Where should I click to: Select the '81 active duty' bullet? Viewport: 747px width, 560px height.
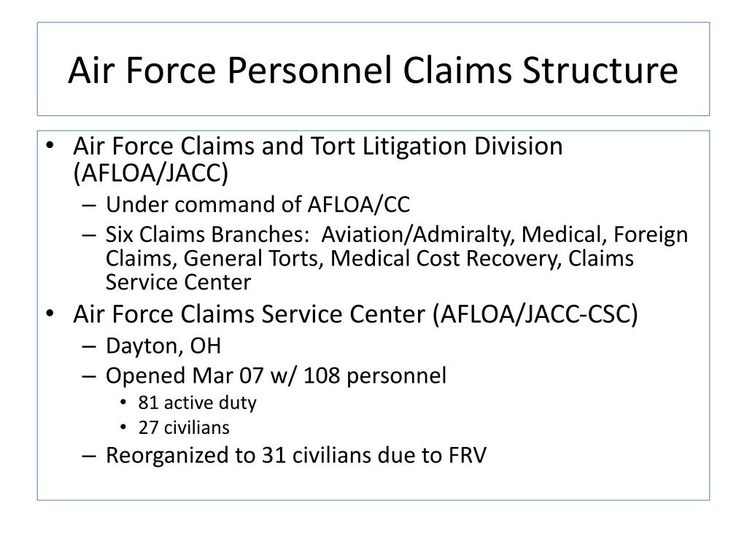point(197,402)
